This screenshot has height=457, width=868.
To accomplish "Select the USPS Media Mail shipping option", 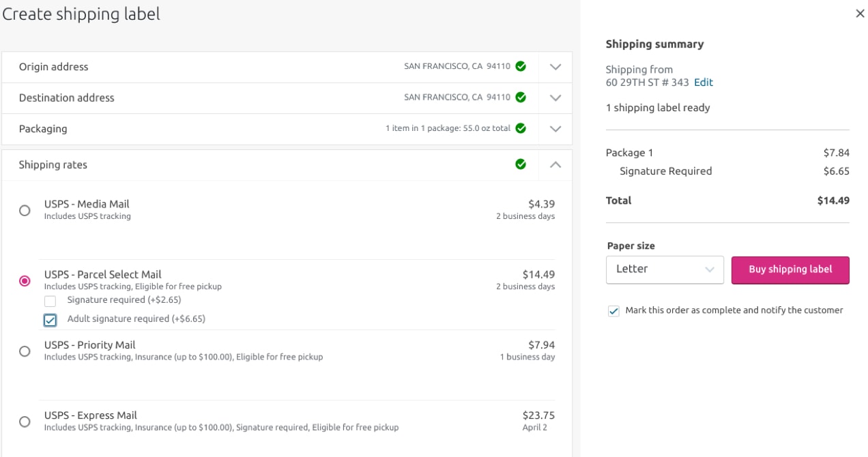I will [25, 210].
